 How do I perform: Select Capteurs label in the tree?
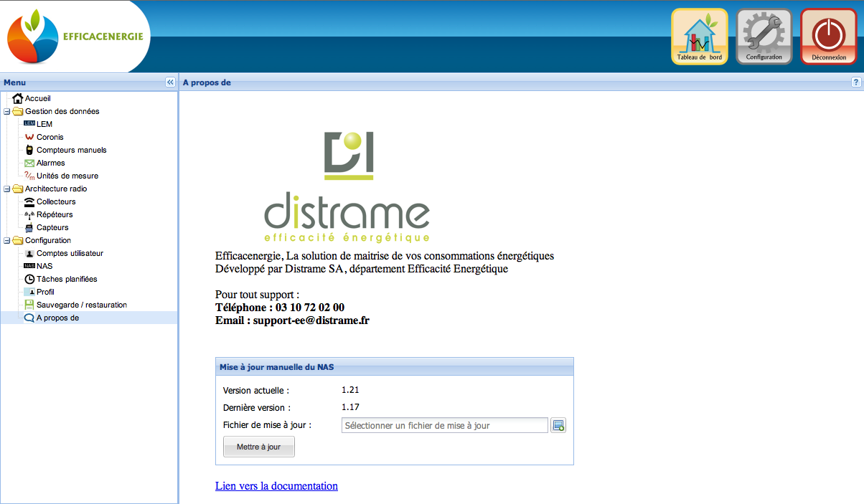pos(52,227)
